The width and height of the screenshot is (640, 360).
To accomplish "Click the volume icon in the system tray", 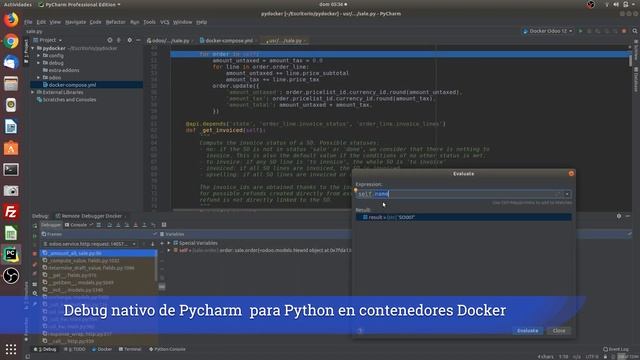I will tap(616, 4).
